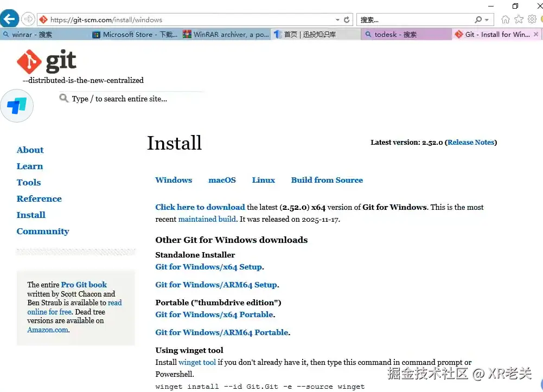Open the Release Notes link

[471, 142]
